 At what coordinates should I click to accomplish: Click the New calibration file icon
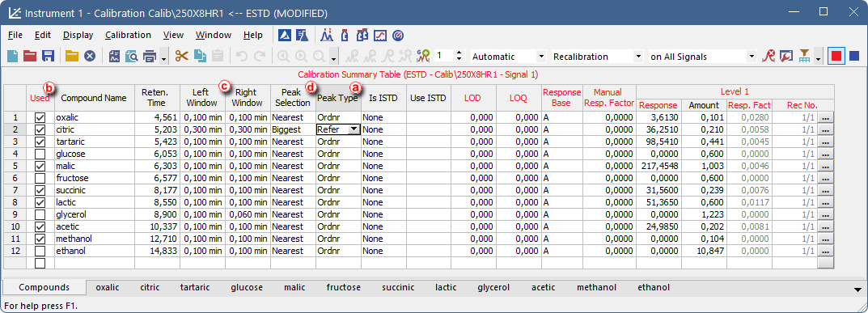12,56
